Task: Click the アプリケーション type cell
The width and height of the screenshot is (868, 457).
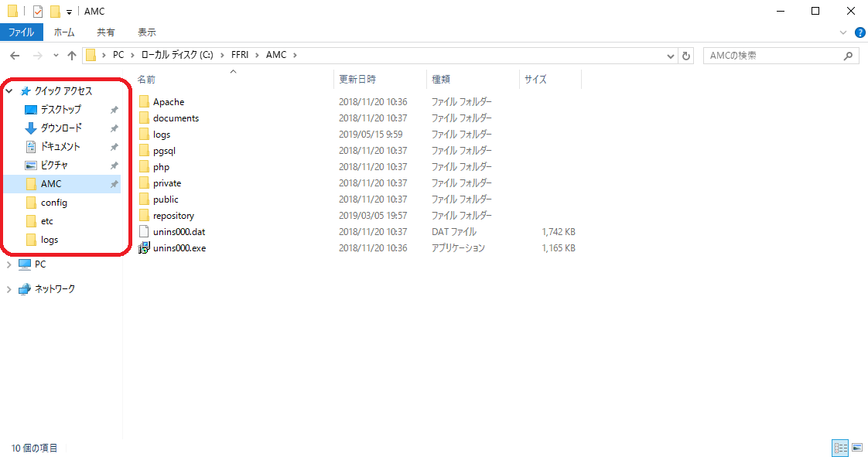Action: [458, 248]
